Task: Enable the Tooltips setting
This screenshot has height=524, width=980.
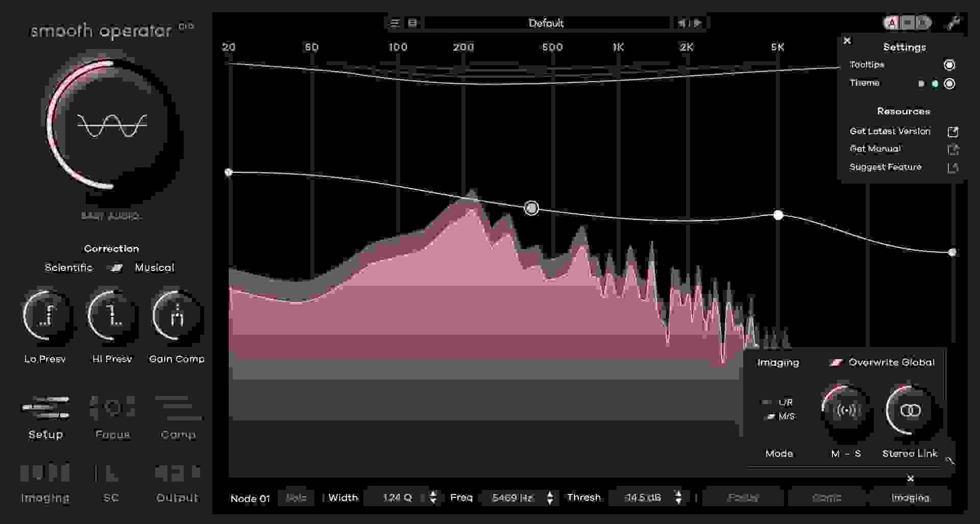Action: (x=949, y=64)
